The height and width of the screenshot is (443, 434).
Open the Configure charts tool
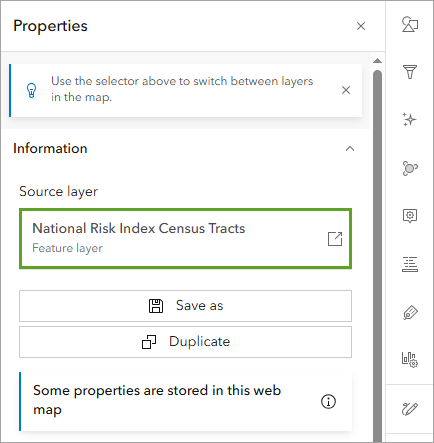[410, 360]
